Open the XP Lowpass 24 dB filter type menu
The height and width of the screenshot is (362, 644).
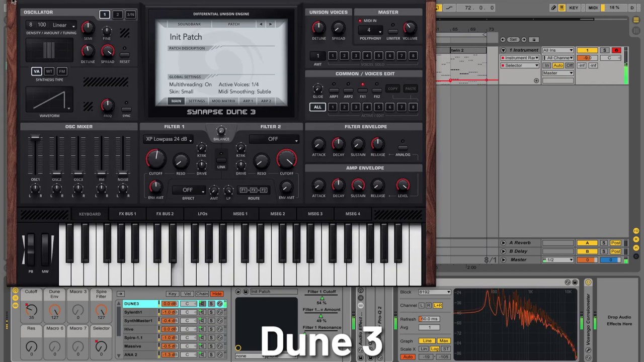169,139
